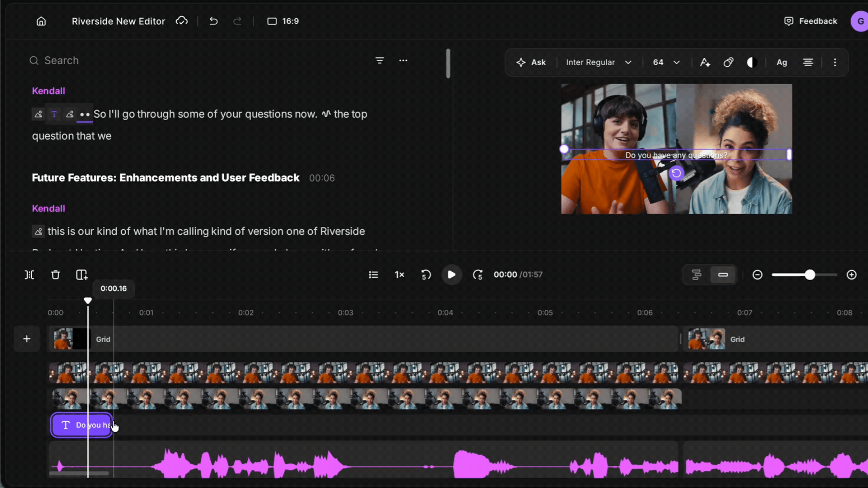Go to the home screen icon
The image size is (868, 488).
41,21
